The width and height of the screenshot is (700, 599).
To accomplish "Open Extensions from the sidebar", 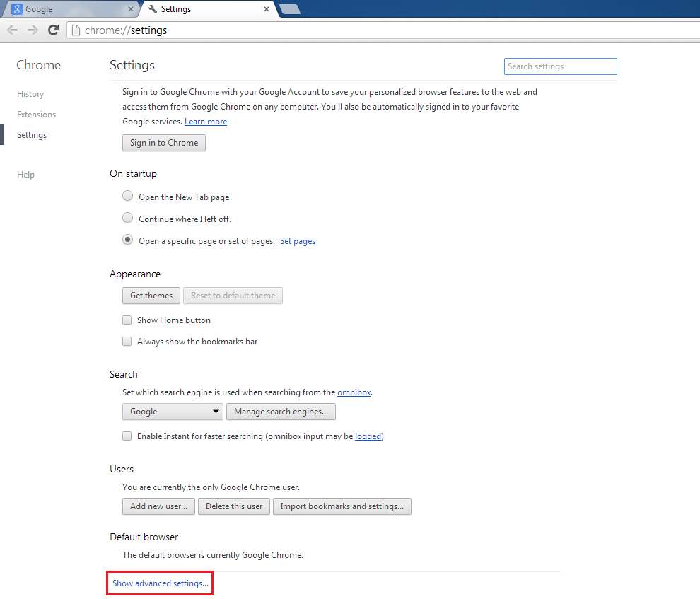I will 37,115.
